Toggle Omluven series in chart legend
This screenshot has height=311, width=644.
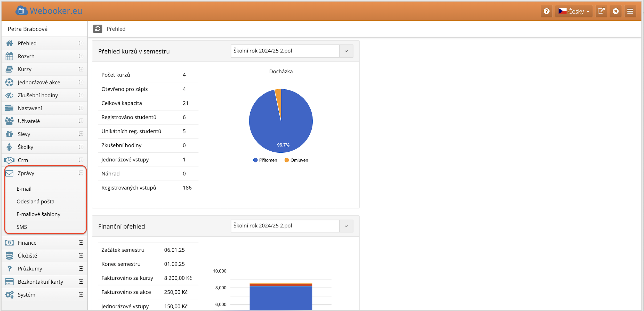(296, 160)
